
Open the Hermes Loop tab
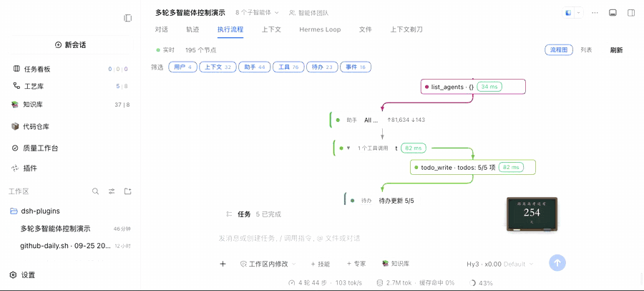[320, 29]
